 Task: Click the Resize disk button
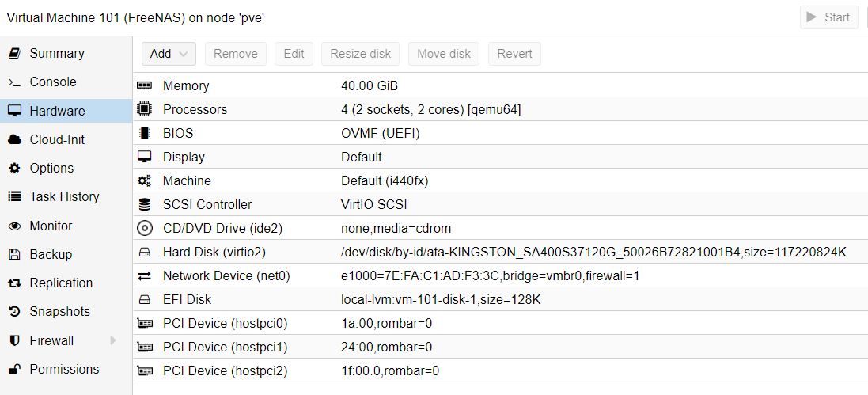[x=360, y=54]
